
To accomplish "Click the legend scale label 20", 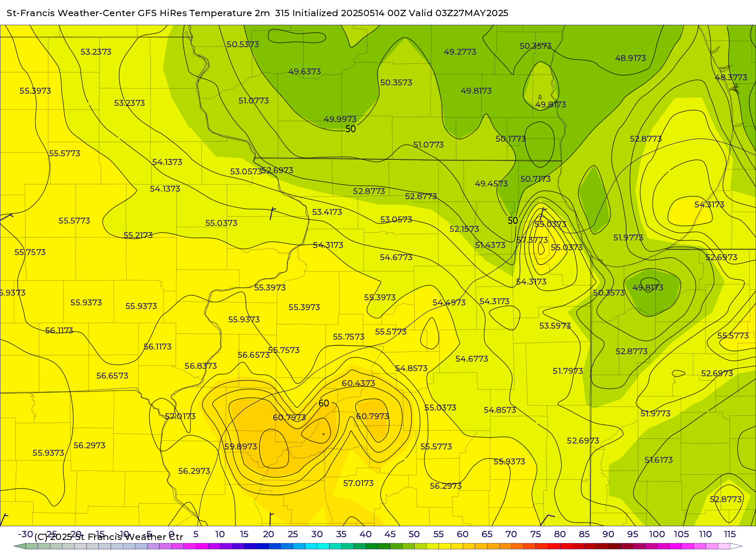I will tap(268, 534).
